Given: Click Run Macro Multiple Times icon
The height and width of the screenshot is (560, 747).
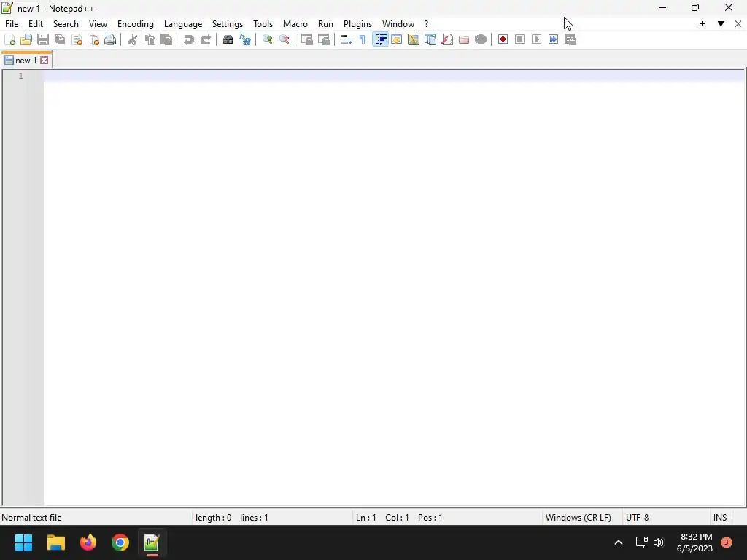Looking at the screenshot, I should [553, 39].
